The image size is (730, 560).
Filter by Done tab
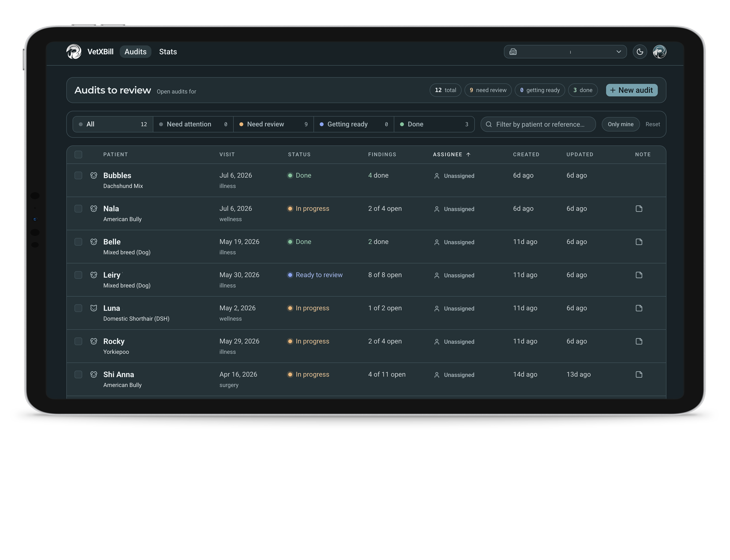(434, 124)
